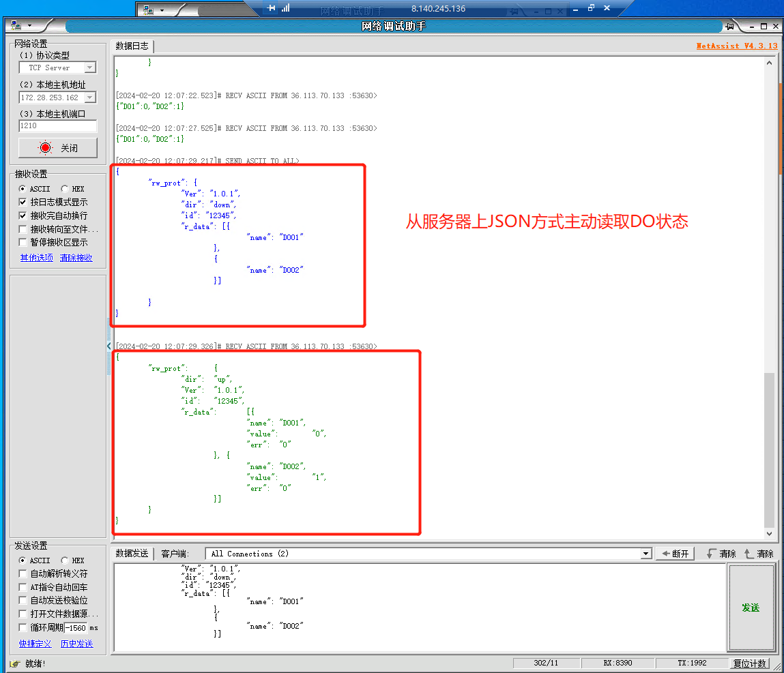The image size is (784, 673).
Task: Enable 循环周期 checkbox
Action: [23, 627]
